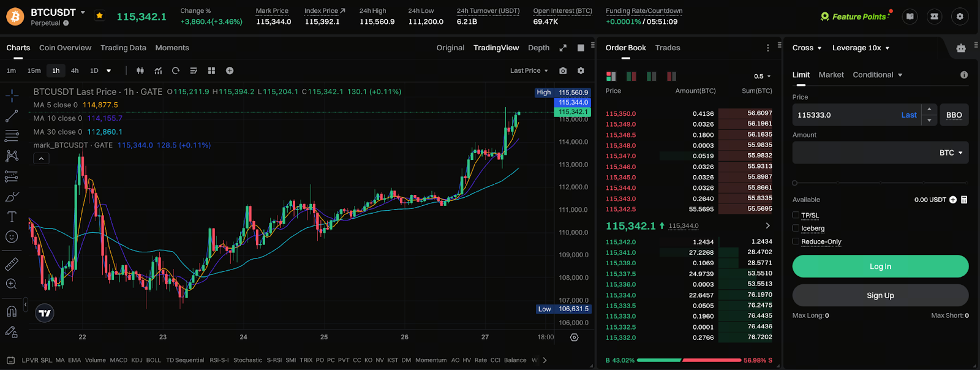This screenshot has width=980, height=370.
Task: Switch to the Trading Data tab
Action: coord(123,48)
